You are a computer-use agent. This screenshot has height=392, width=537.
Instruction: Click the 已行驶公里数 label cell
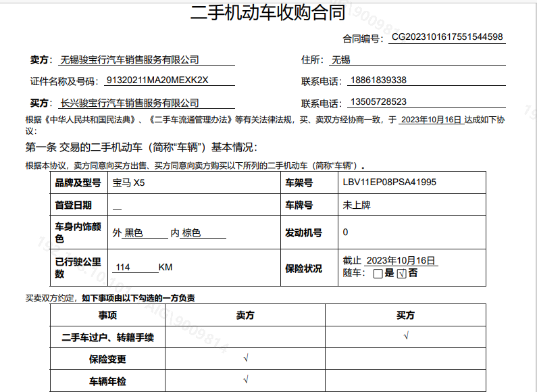tap(78, 268)
